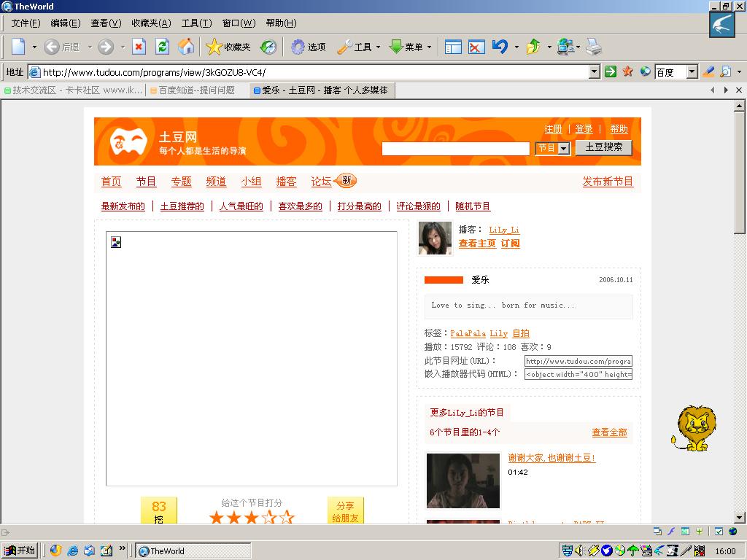Open 人气最旺的 filter link
Viewport: 747px width, 560px height.
point(241,206)
